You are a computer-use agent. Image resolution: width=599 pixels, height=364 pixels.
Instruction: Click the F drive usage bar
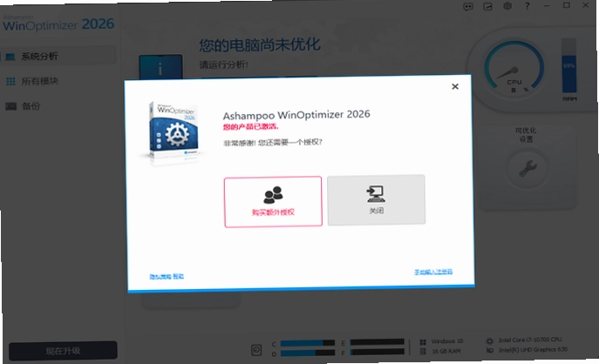pyautogui.click(x=377, y=352)
